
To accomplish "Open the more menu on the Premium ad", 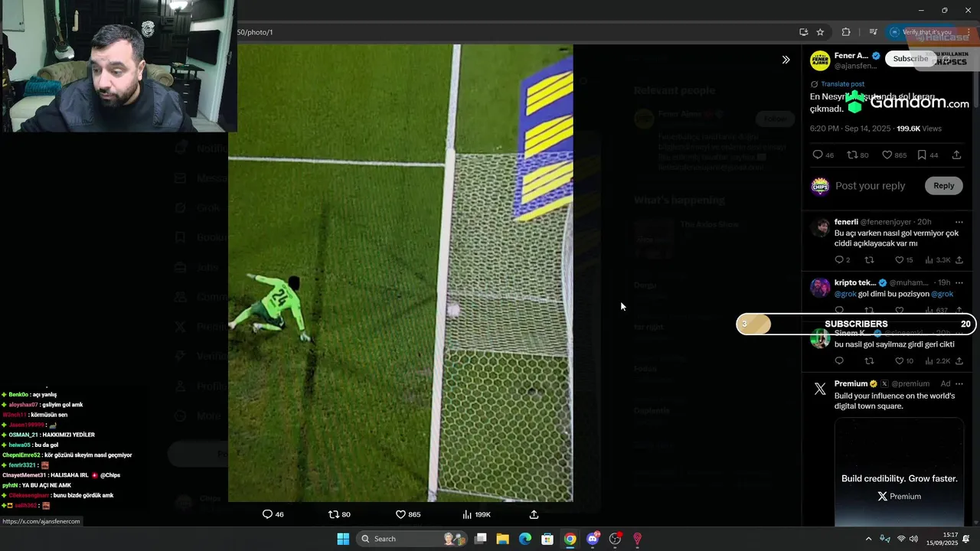I will coord(959,383).
